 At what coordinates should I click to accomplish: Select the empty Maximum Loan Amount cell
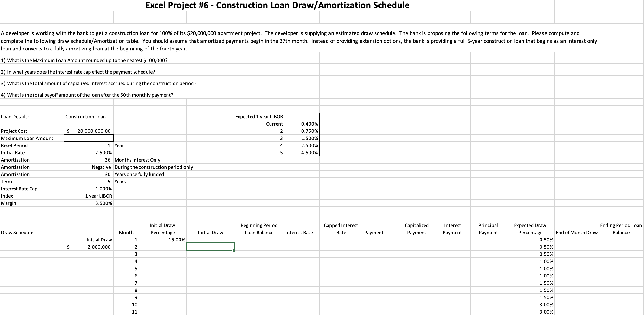click(89, 138)
